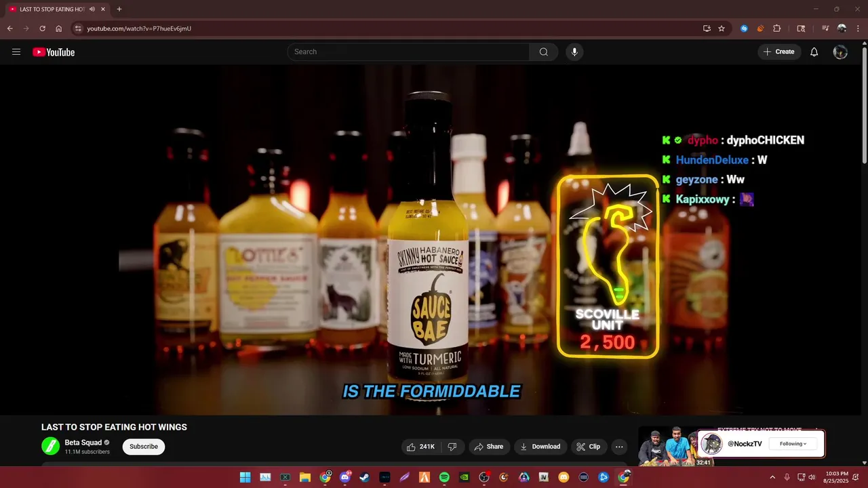Open the Chrome three-dot menu
This screenshot has width=868, height=488.
point(857,28)
